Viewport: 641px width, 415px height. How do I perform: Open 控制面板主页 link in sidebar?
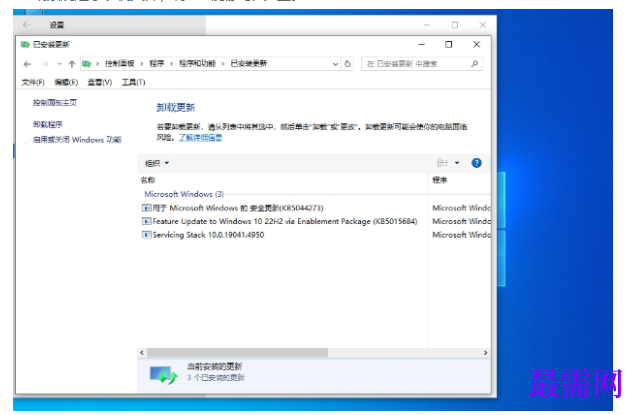[x=55, y=103]
